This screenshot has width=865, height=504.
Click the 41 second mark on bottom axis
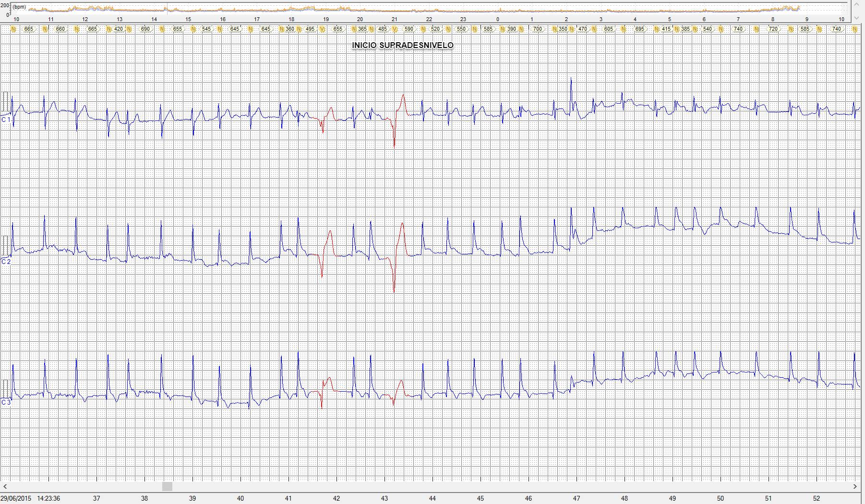(288, 499)
